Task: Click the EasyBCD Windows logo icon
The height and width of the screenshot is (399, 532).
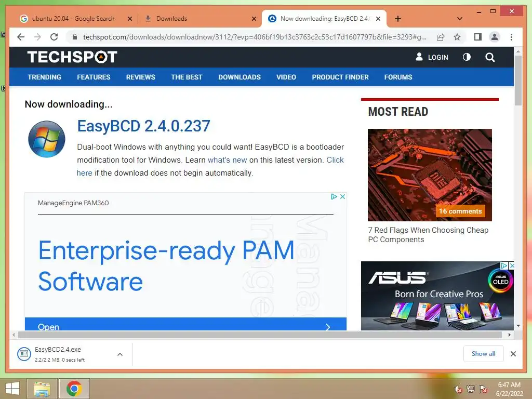Action: pyautogui.click(x=46, y=139)
